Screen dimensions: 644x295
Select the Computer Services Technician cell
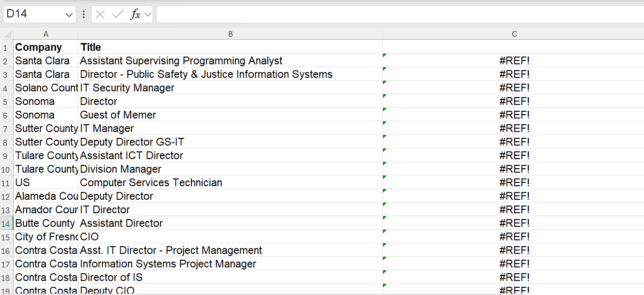coord(230,183)
